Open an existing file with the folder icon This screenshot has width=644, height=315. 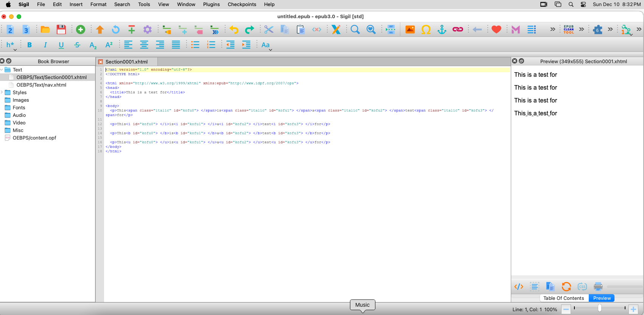click(x=45, y=29)
